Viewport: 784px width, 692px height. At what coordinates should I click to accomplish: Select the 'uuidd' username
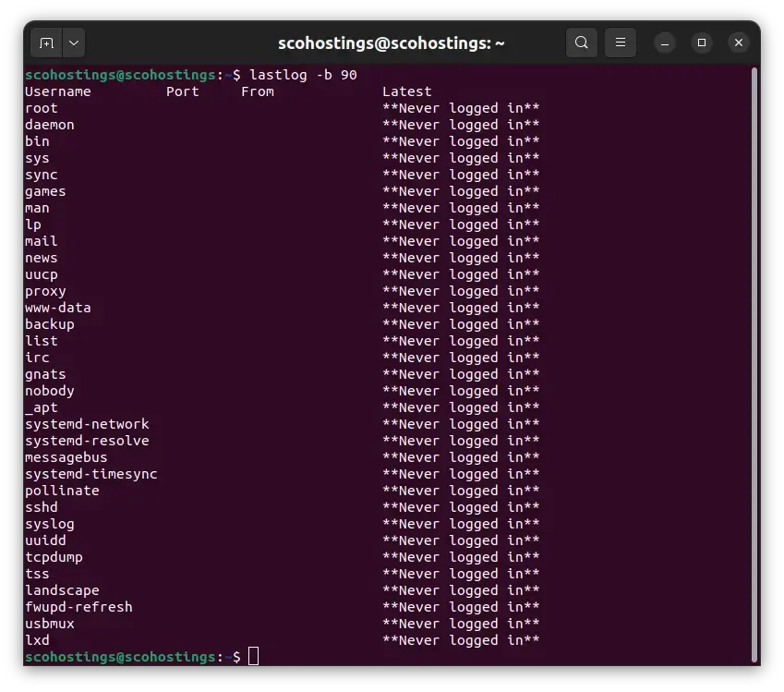click(45, 540)
